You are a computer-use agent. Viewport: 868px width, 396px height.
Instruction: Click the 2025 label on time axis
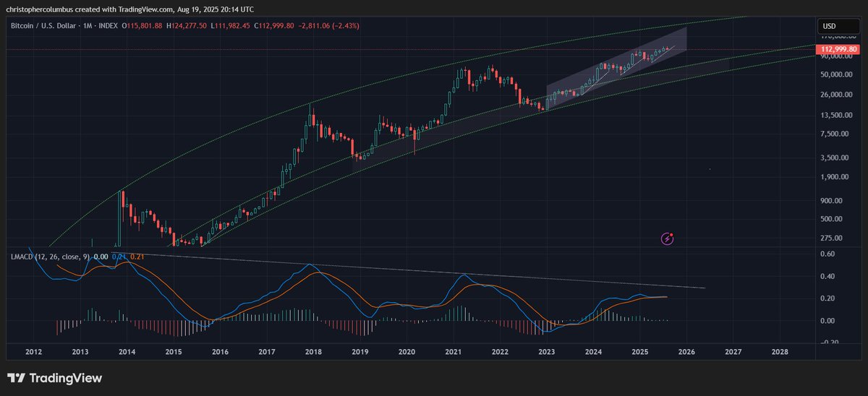640,352
